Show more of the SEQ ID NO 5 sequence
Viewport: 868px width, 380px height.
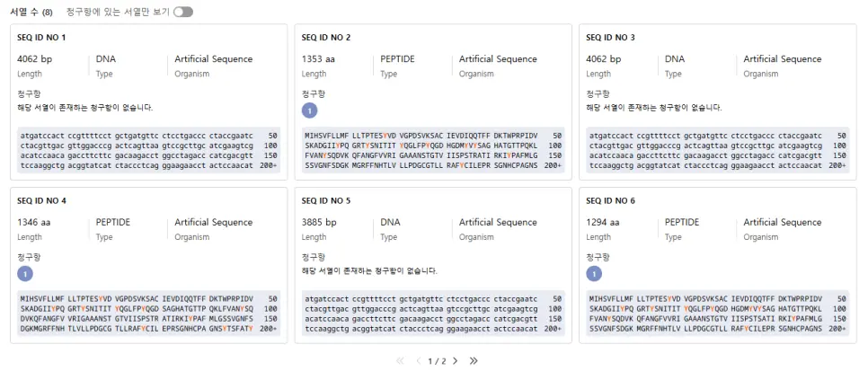(x=552, y=329)
